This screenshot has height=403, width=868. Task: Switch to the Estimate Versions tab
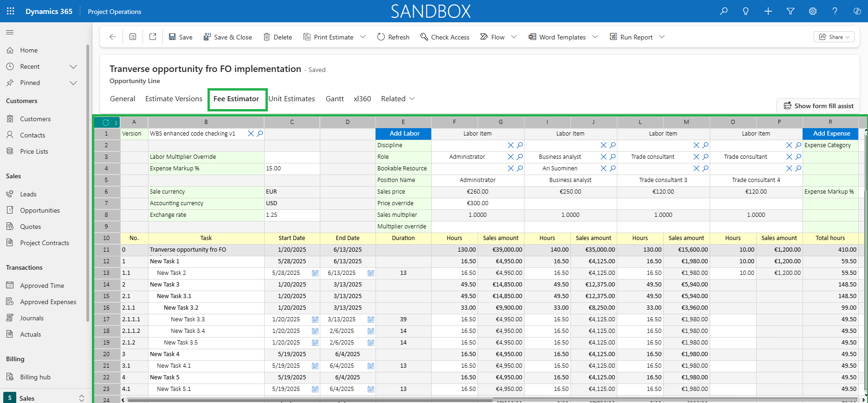[174, 98]
